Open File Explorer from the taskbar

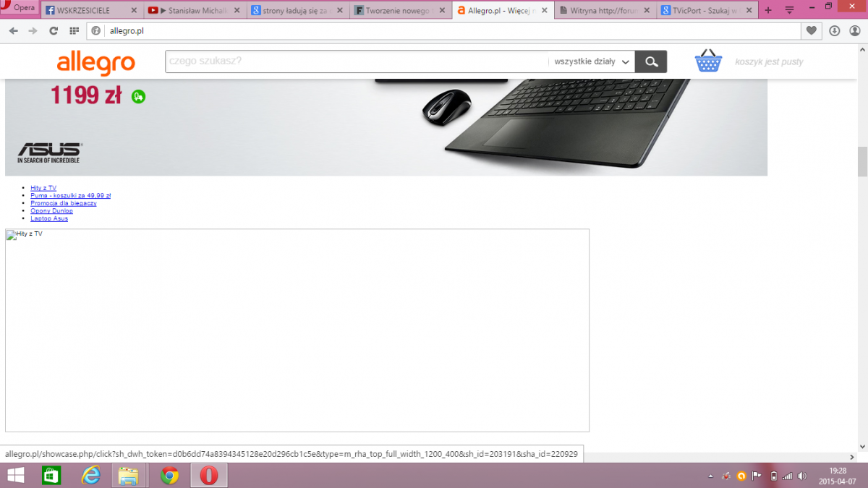tap(129, 476)
